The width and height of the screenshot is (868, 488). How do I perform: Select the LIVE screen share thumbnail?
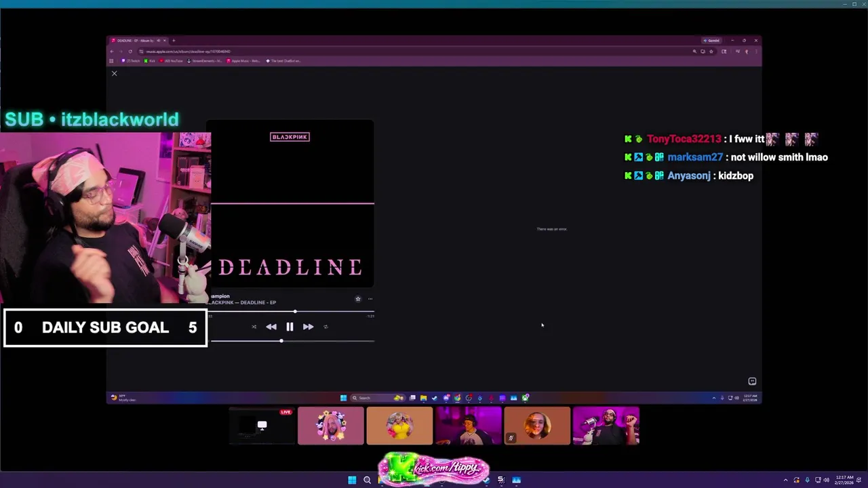[x=262, y=426]
